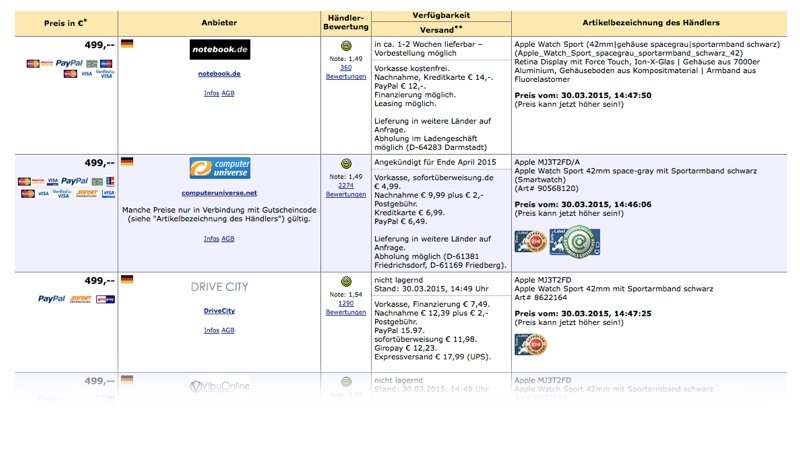Open 1290 Bewertungen link for DriveCity
This screenshot has height=457, width=800.
346,308
